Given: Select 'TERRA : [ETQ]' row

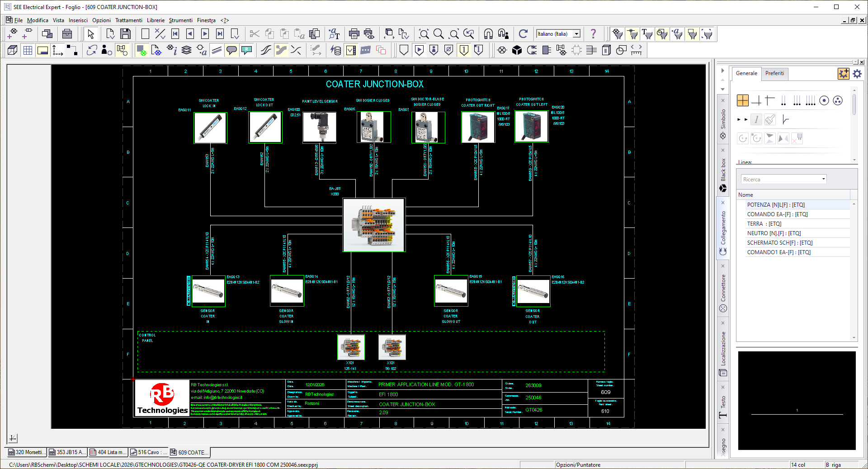Looking at the screenshot, I should (x=797, y=224).
